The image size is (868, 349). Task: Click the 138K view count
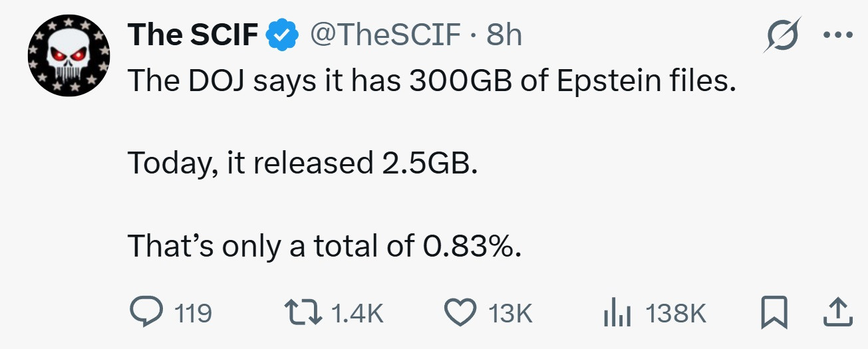[x=675, y=313]
